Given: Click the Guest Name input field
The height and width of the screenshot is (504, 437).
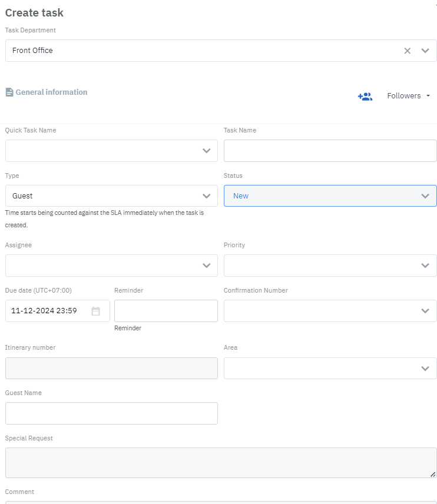Looking at the screenshot, I should click(111, 413).
